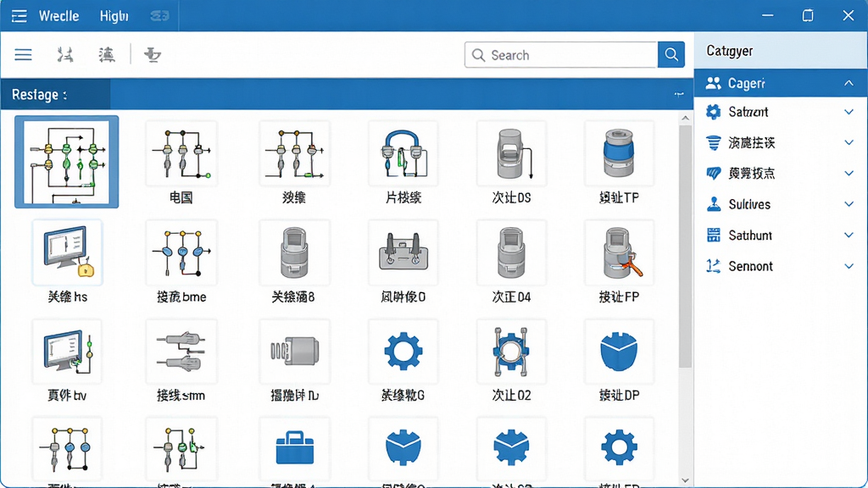868x488 pixels.
Task: Expand the Sennont category
Action: (848, 266)
